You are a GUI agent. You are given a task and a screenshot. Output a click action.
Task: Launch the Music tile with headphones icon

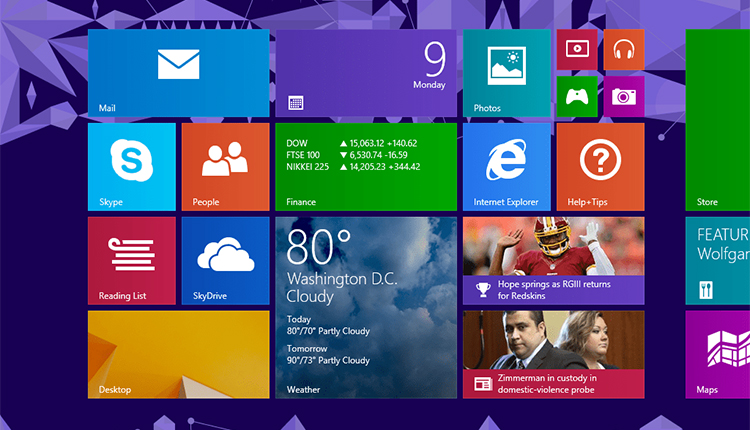pos(624,49)
